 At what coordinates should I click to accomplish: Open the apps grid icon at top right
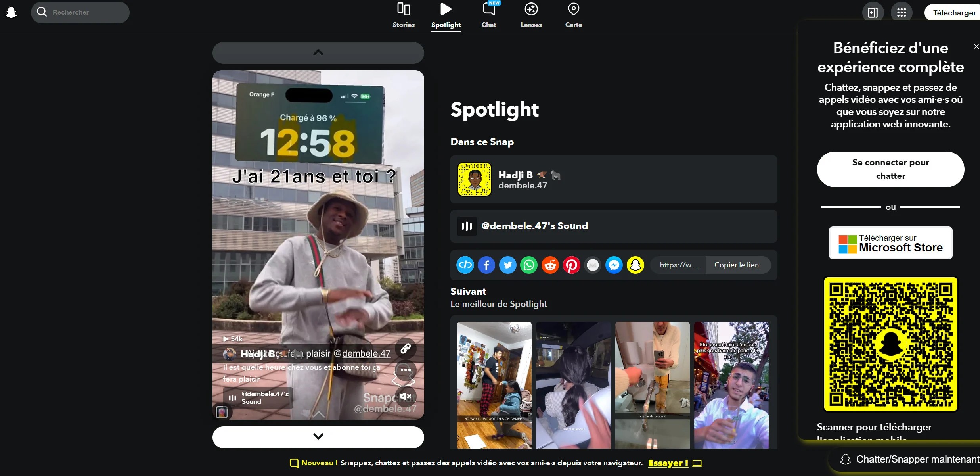902,12
